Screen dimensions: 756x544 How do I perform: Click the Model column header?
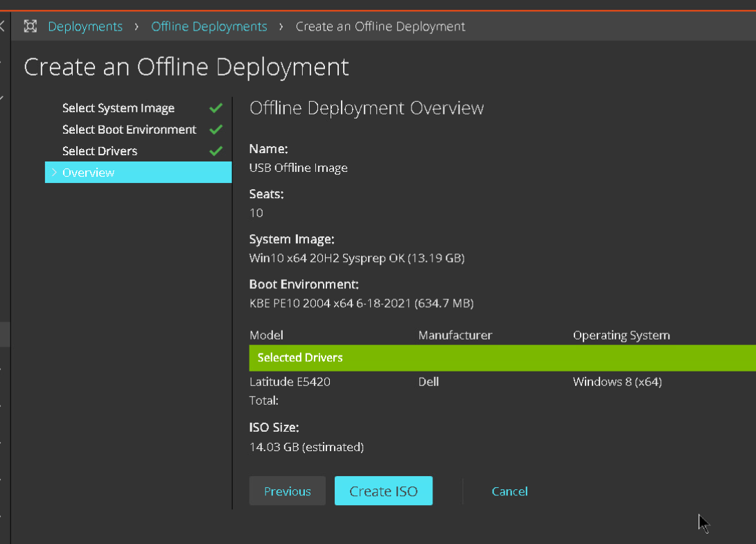click(x=266, y=335)
